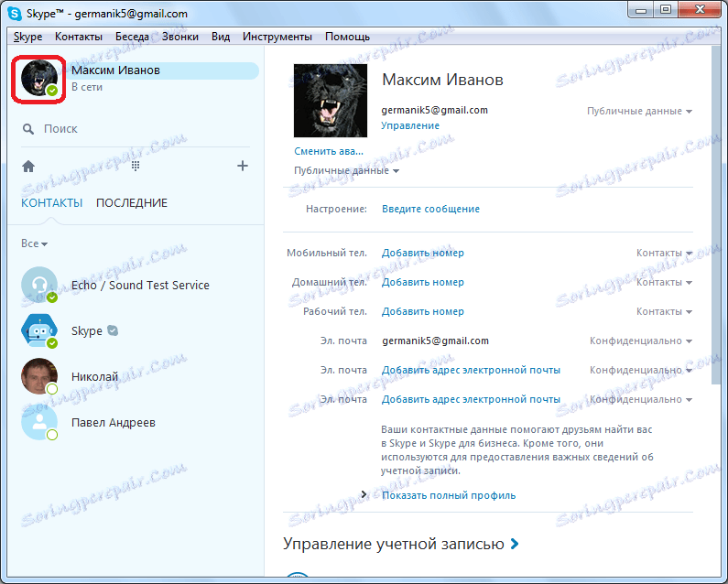Select the Echo / Sound Test Service contact
This screenshot has width=728, height=584.
[140, 285]
